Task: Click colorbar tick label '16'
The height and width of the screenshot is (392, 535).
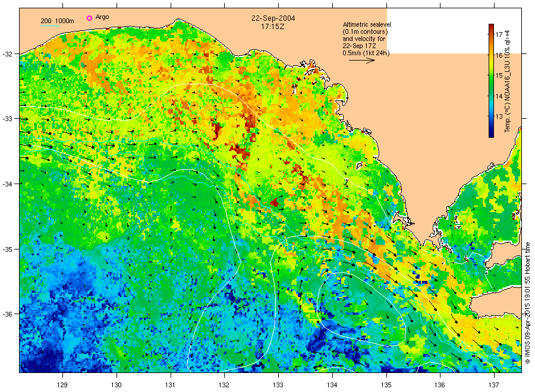Action: pos(499,55)
